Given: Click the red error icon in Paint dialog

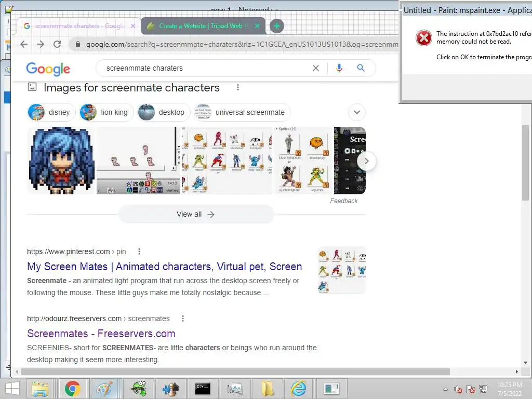Looking at the screenshot, I should coord(424,37).
